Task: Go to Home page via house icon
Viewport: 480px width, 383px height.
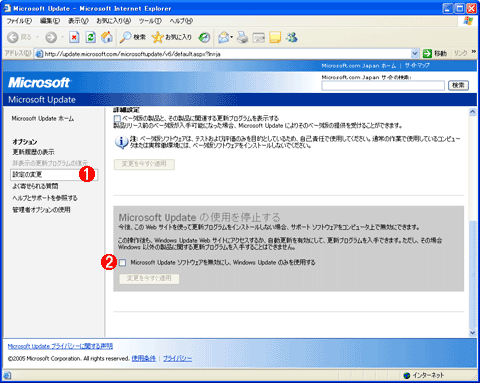Action: coord(107,37)
